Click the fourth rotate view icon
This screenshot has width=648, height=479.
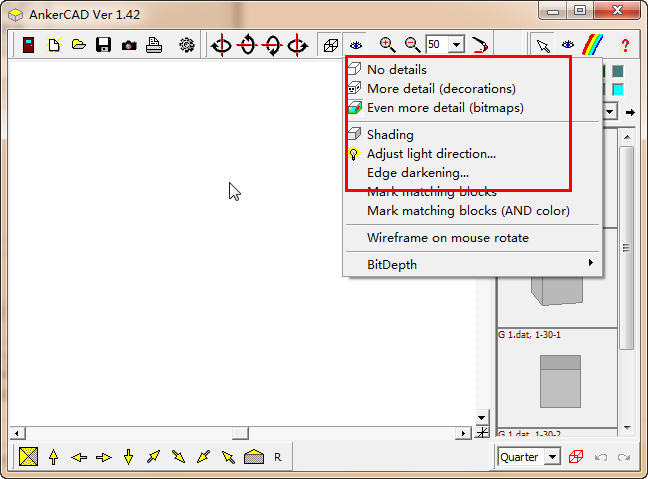(298, 45)
